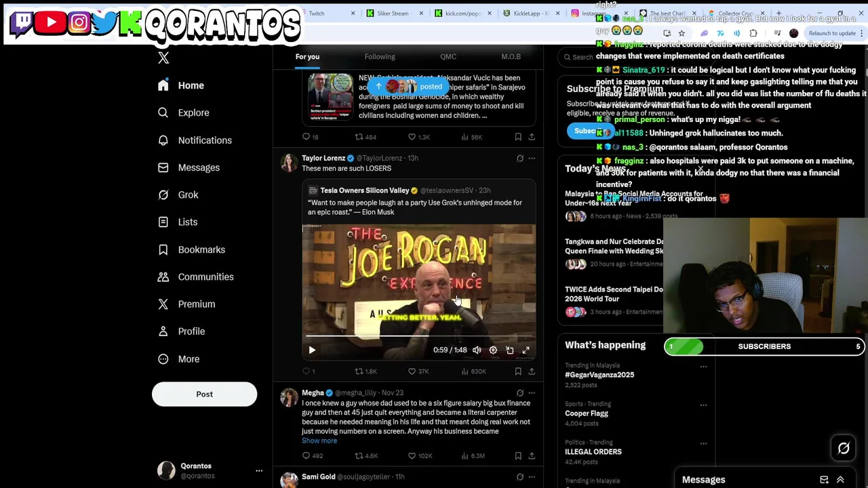Click the Bookmarks sidebar icon
868x488 pixels.
pos(163,249)
